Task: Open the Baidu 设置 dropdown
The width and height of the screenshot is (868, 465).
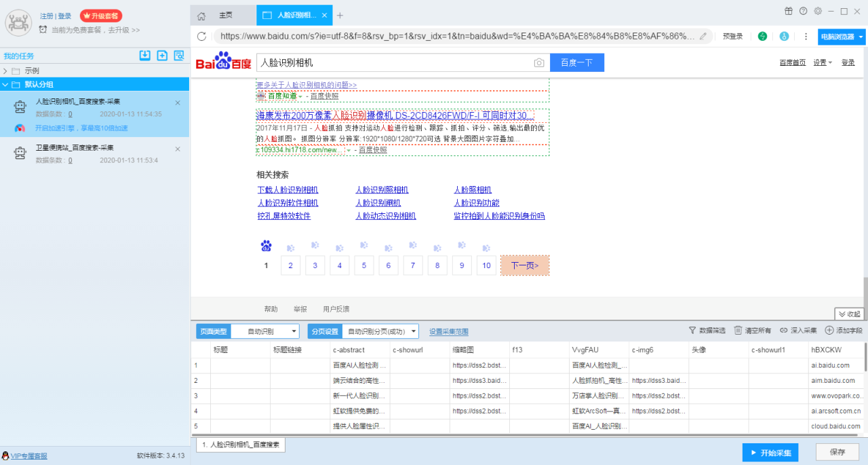Action: point(823,62)
